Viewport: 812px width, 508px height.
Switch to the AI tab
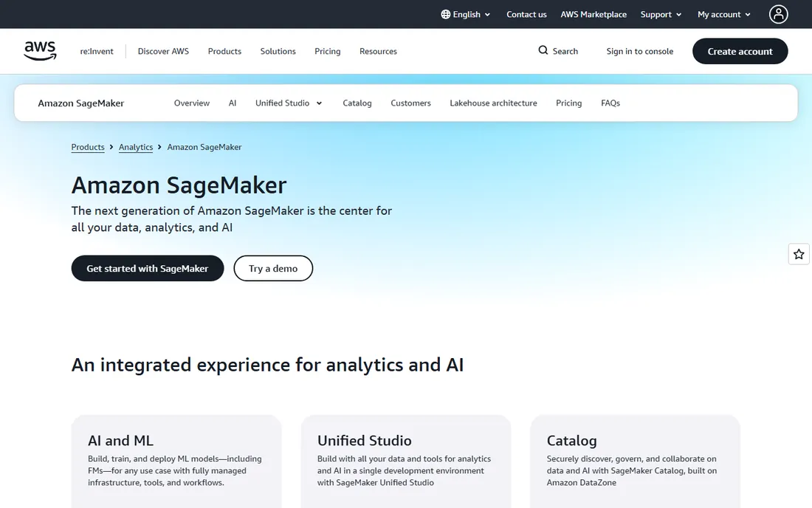233,103
